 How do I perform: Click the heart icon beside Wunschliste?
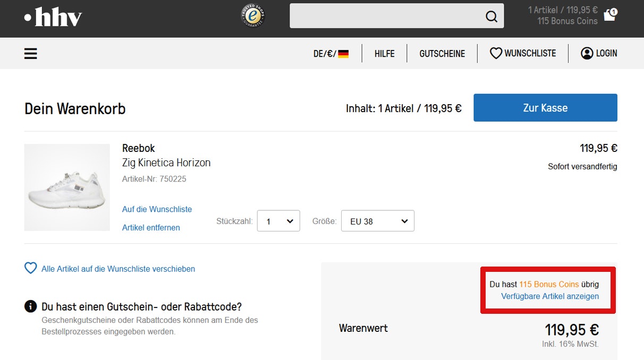[496, 53]
